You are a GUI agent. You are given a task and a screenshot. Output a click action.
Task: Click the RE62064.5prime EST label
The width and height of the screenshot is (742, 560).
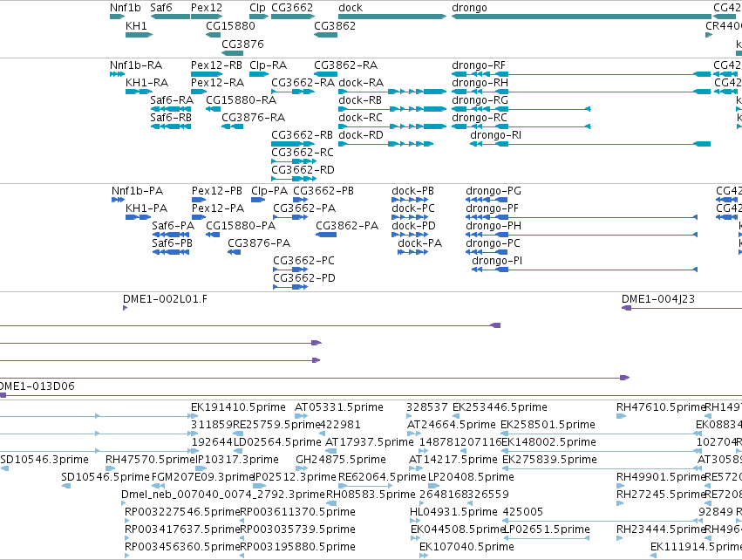[x=382, y=476]
